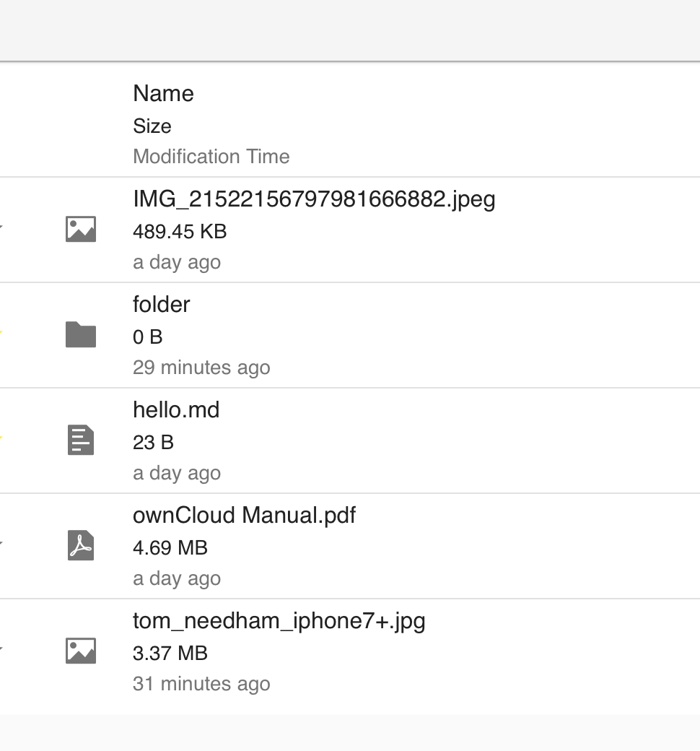The image size is (700, 751).
Task: Click the PDF icon for ownCloud Manual.pdf
Action: coord(81,545)
